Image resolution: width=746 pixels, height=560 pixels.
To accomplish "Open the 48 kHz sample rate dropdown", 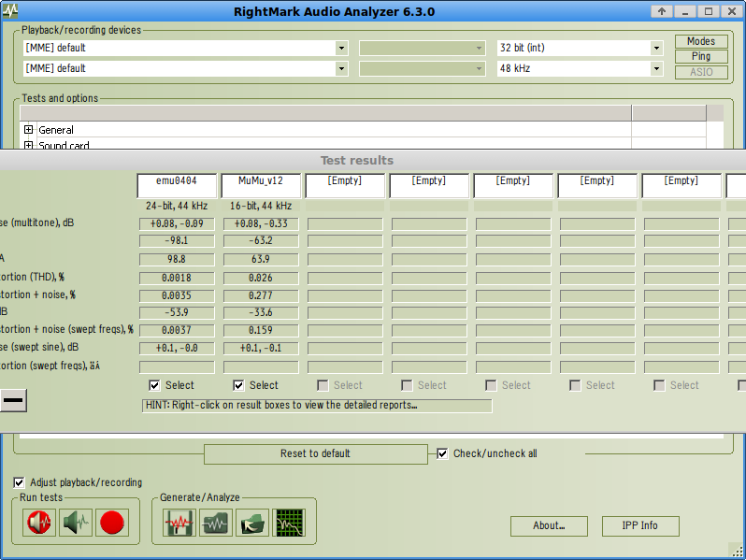I will click(x=656, y=68).
